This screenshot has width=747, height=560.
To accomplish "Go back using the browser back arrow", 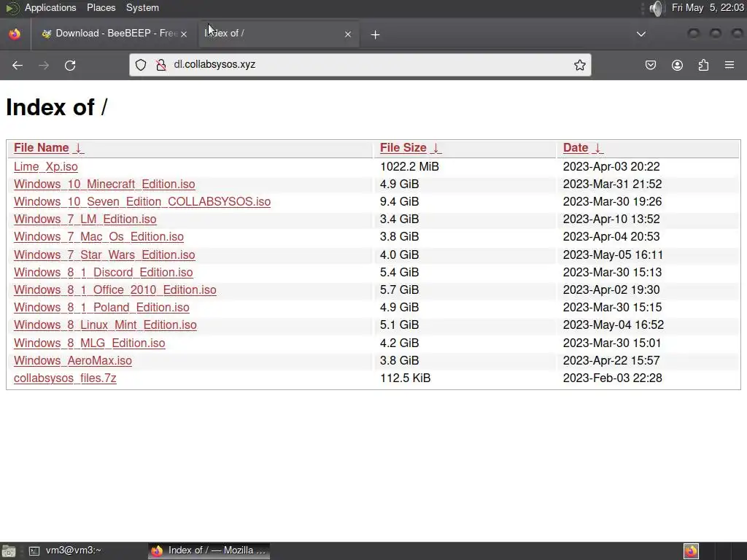I will point(18,65).
